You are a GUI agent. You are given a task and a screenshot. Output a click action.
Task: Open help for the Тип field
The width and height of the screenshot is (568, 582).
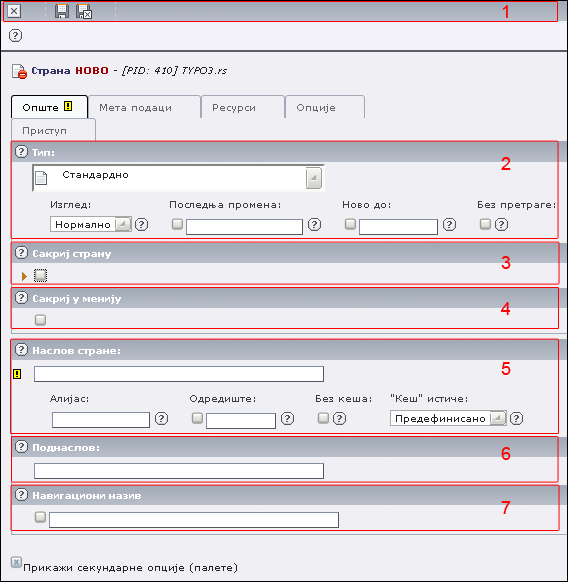point(21,151)
